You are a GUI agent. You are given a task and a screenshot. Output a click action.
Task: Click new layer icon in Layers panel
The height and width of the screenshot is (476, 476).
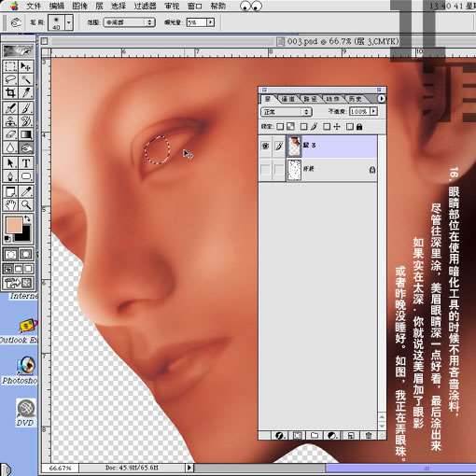351,436
